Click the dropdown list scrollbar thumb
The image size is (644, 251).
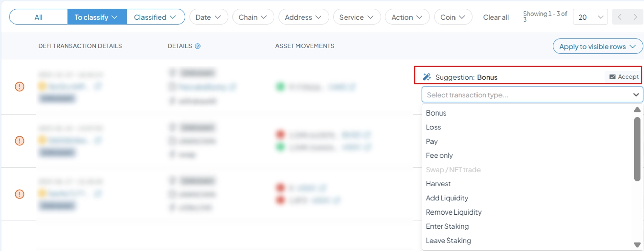(637, 149)
